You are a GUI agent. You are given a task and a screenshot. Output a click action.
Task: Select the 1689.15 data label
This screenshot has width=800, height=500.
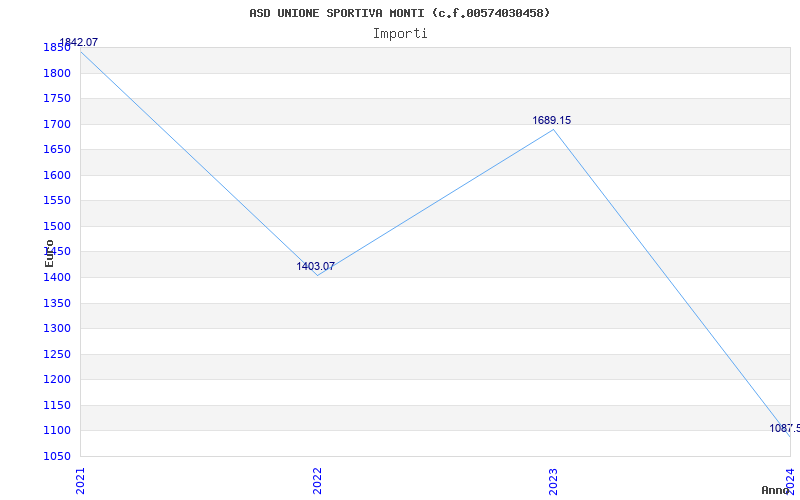coord(552,120)
